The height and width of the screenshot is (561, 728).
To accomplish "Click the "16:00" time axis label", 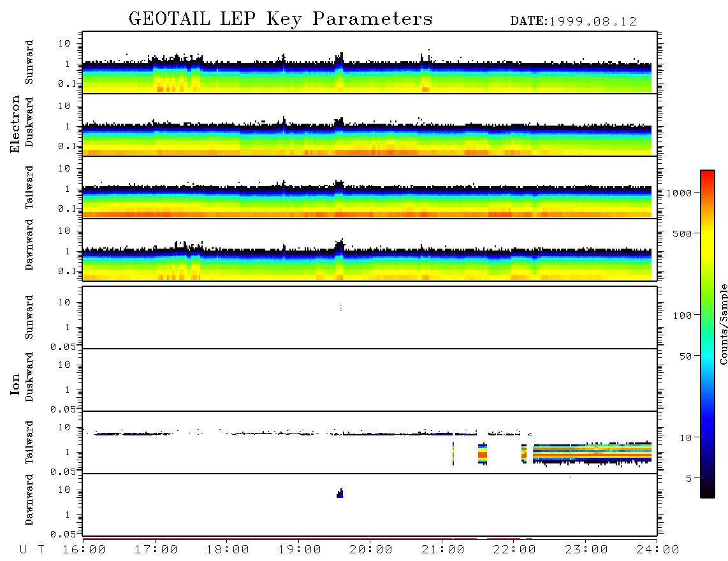I will coord(85,550).
